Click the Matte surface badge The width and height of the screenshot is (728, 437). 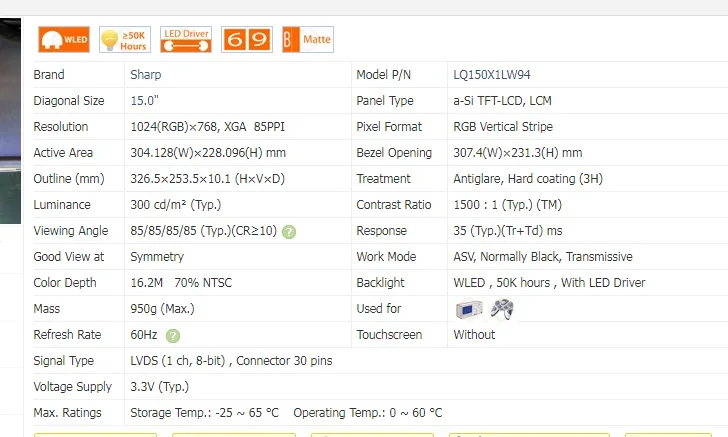[x=308, y=39]
